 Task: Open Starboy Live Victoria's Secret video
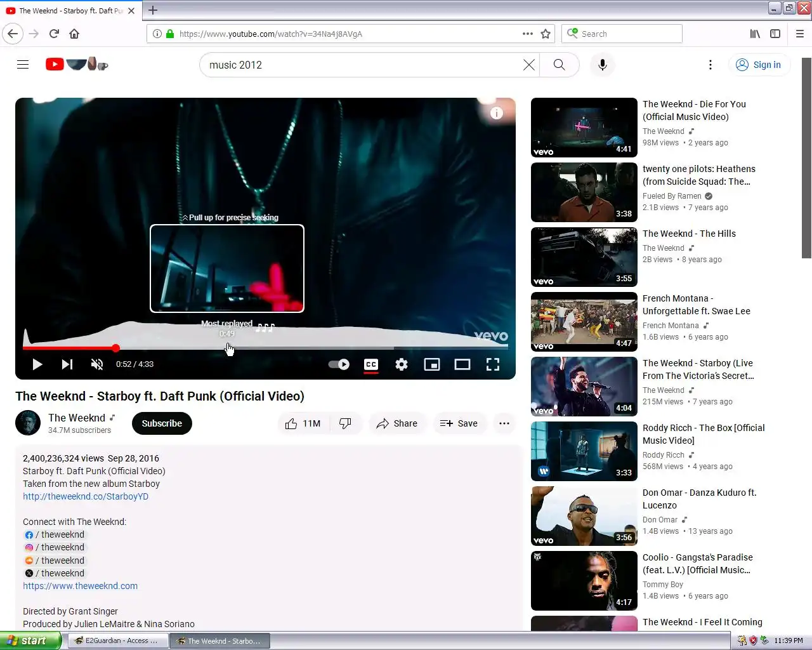[x=584, y=387]
